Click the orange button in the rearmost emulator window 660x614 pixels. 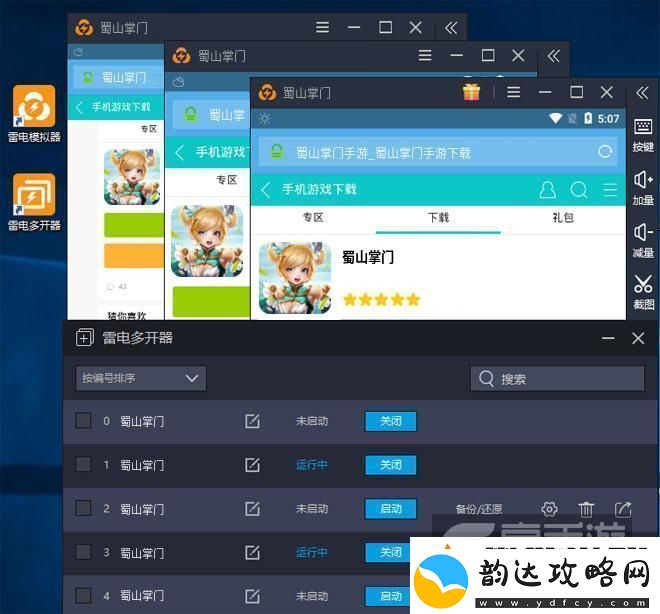[x=134, y=255]
